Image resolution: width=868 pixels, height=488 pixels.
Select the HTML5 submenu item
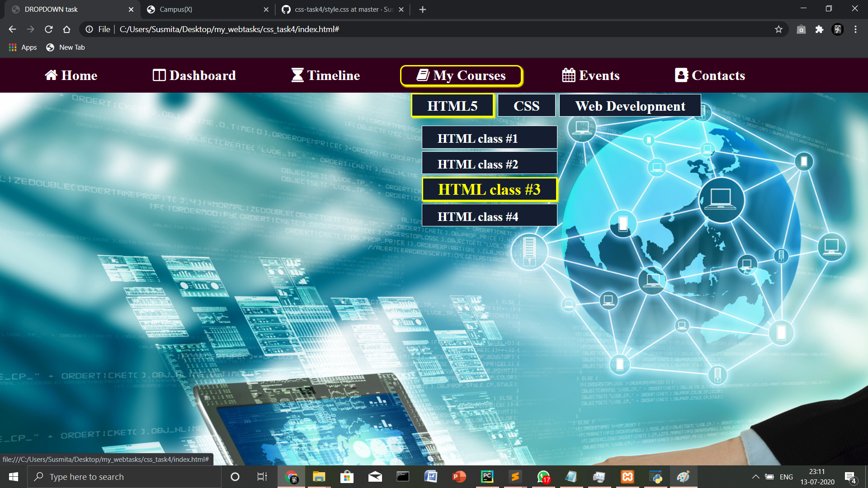[x=453, y=106]
